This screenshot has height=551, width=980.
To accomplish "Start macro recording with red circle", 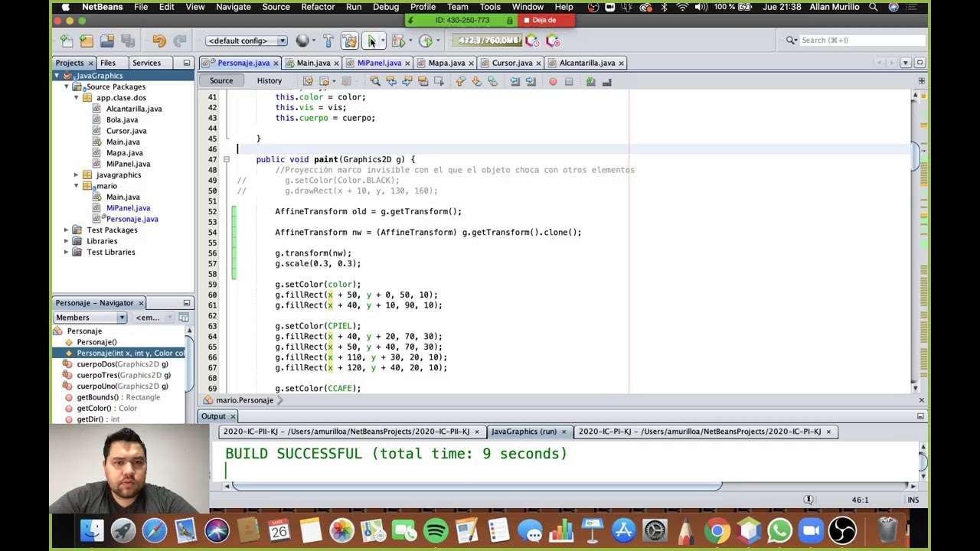I will point(553,81).
